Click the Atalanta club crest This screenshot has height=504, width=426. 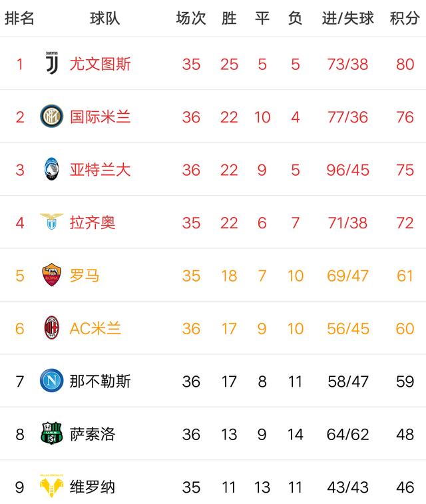[51, 169]
